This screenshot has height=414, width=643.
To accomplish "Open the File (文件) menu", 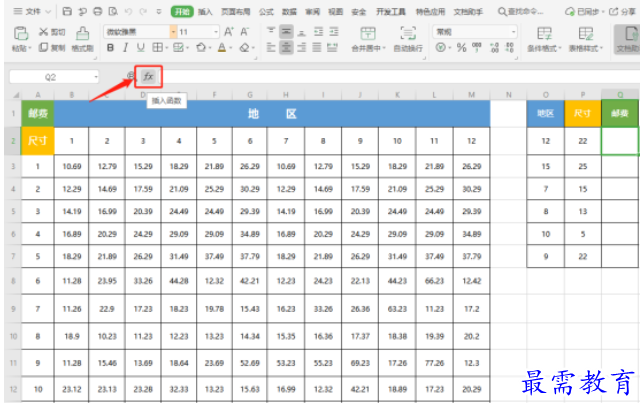I will 32,11.
